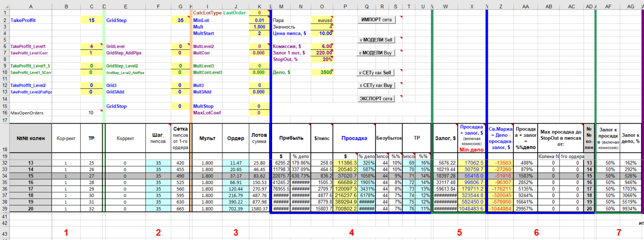Image resolution: width=644 pixels, height=240 pixels.
Task: Click the к МОДЕЛИ Sell button
Action: 376,39
